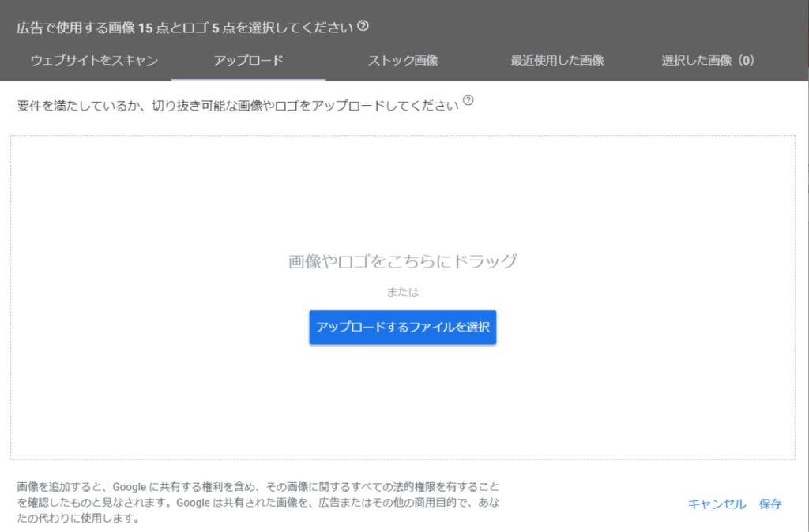View the 選択した画像 (0) tab
Screen dimensions: 809x532
click(x=708, y=61)
